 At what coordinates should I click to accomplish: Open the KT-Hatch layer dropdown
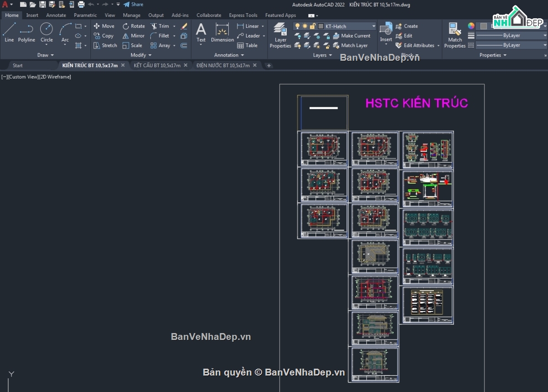pos(373,26)
